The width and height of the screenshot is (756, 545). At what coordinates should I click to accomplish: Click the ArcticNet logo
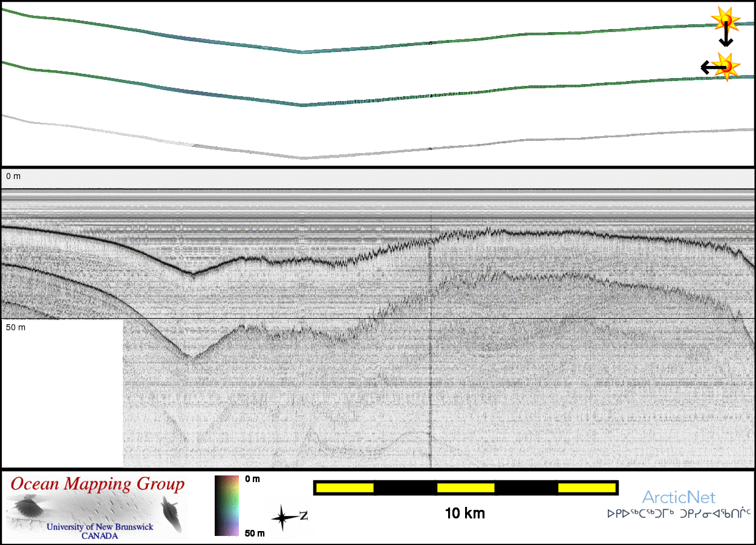coord(679,497)
